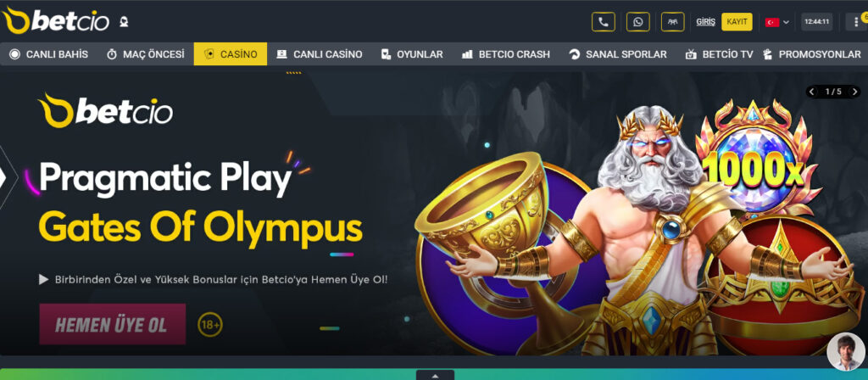Click the Hemen Üye Ol button
Viewport: 868px width, 380px height.
113,324
